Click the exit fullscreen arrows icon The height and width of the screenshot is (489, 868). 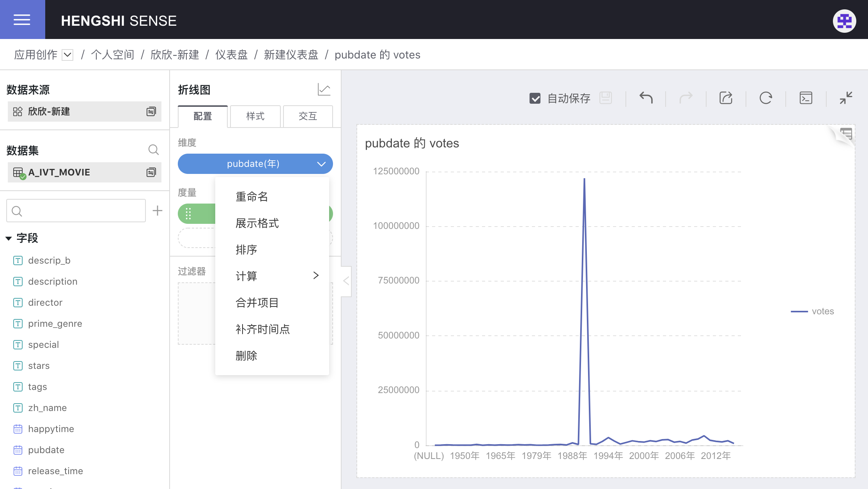[846, 97]
